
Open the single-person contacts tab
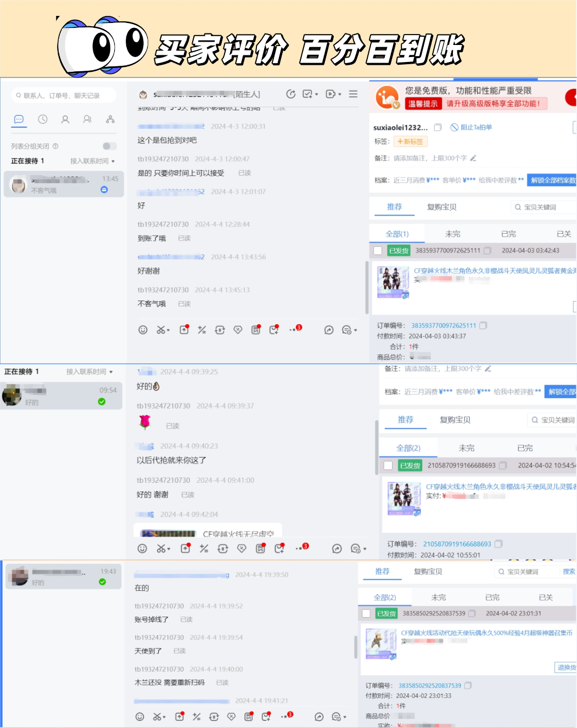(x=65, y=119)
